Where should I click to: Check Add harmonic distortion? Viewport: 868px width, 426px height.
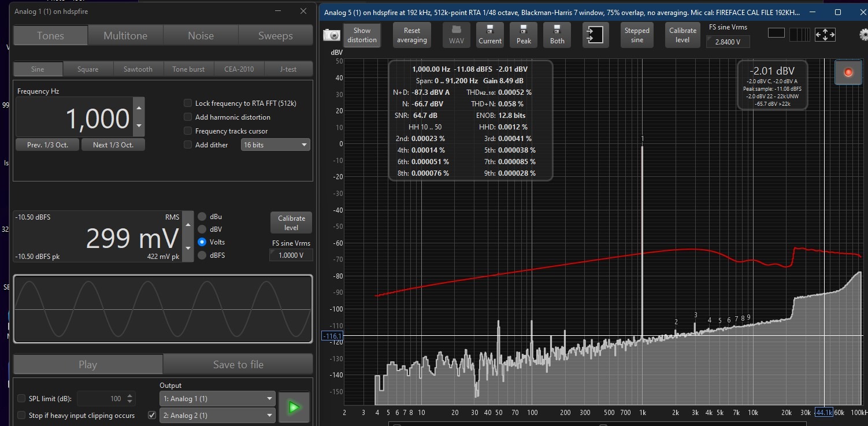coord(188,117)
